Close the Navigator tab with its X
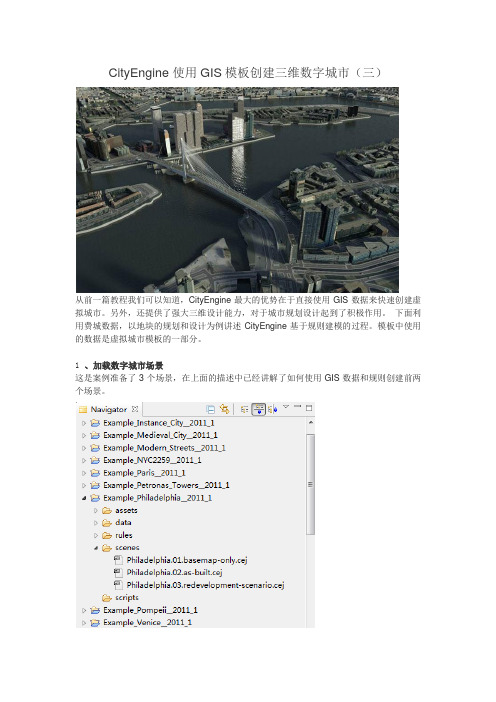 pos(135,409)
